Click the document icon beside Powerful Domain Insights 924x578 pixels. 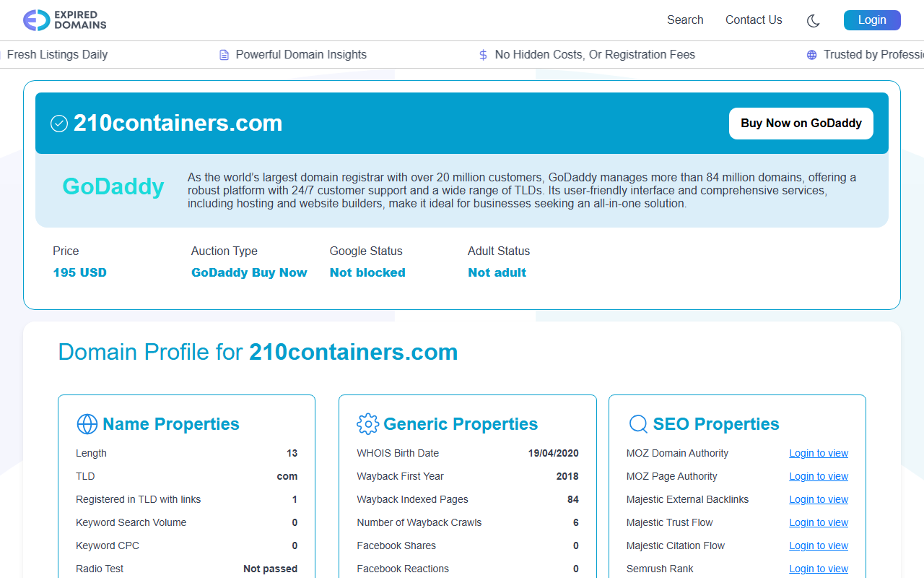click(224, 55)
